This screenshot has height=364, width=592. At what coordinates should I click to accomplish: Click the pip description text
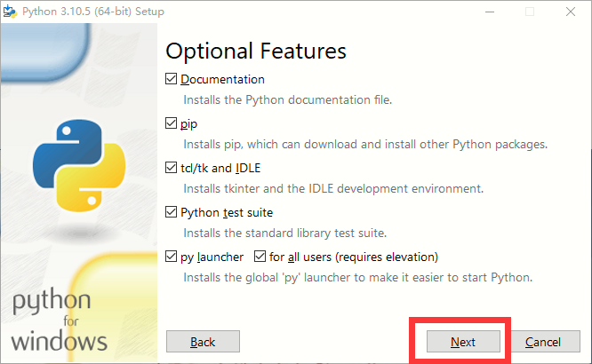(x=364, y=144)
